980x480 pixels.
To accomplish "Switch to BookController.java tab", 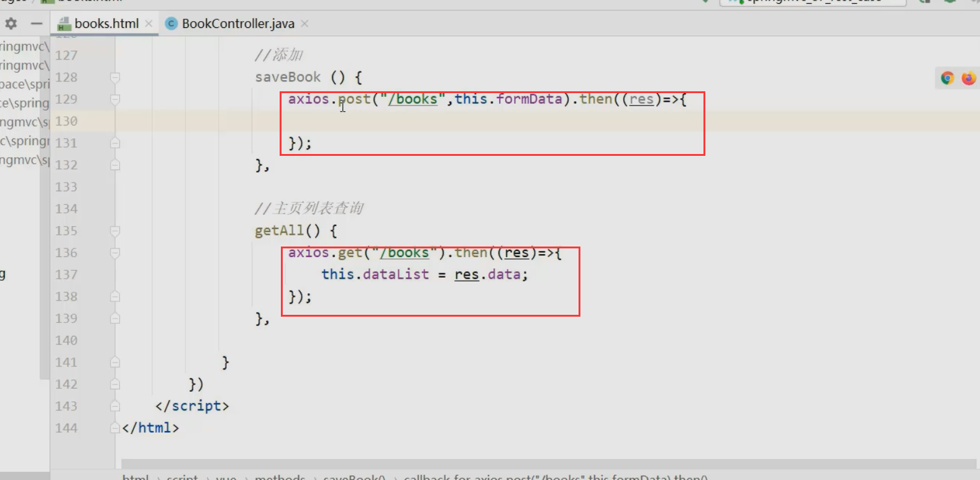I will 238,24.
